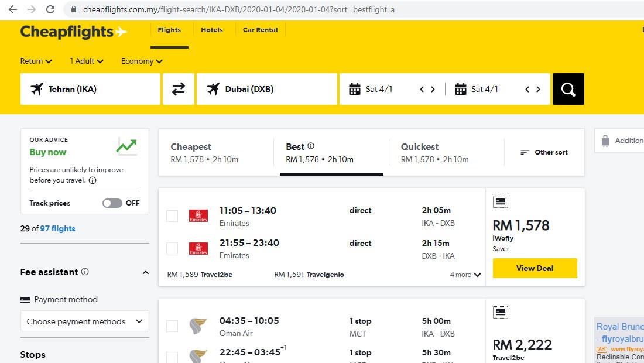Click the View Deal button
This screenshot has height=363, width=644.
point(534,268)
